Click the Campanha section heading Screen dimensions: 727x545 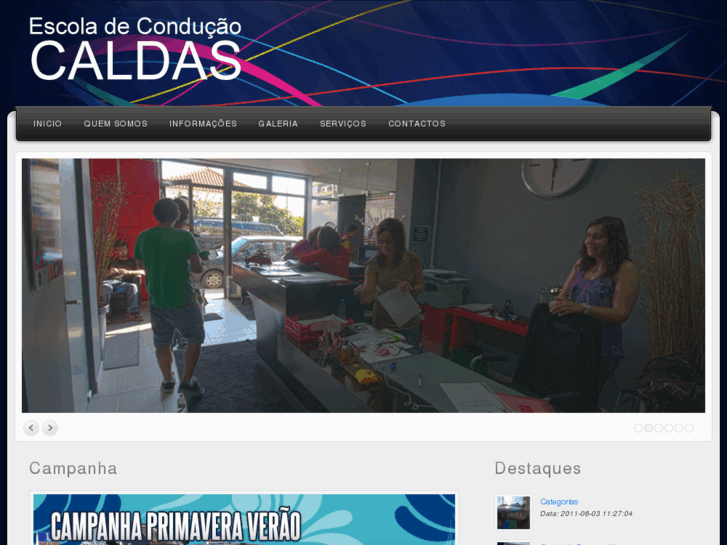coord(73,468)
